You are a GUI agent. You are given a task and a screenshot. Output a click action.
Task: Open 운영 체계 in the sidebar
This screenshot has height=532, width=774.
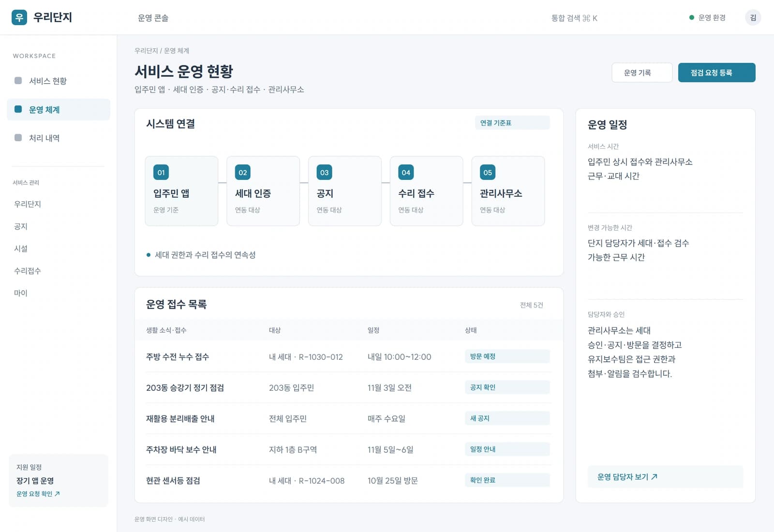click(59, 109)
